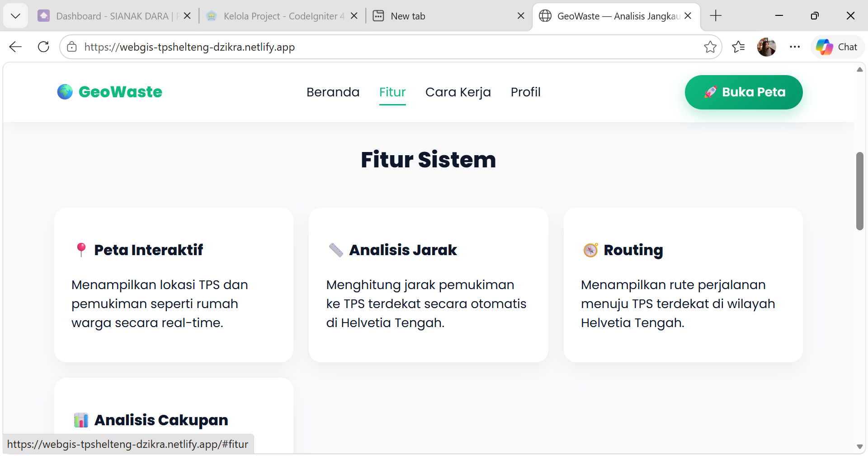Viewport: 868px width, 456px height.
Task: Click the Fitur Sistem page heading
Action: tap(429, 160)
